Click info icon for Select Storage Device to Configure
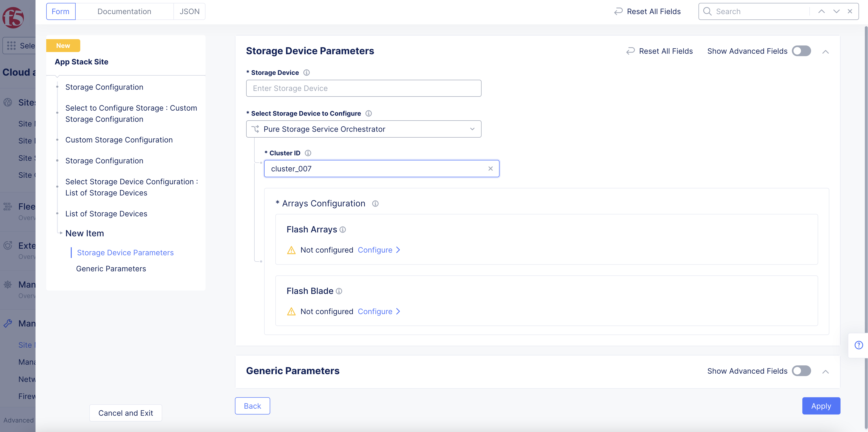This screenshot has width=868, height=432. click(x=369, y=114)
